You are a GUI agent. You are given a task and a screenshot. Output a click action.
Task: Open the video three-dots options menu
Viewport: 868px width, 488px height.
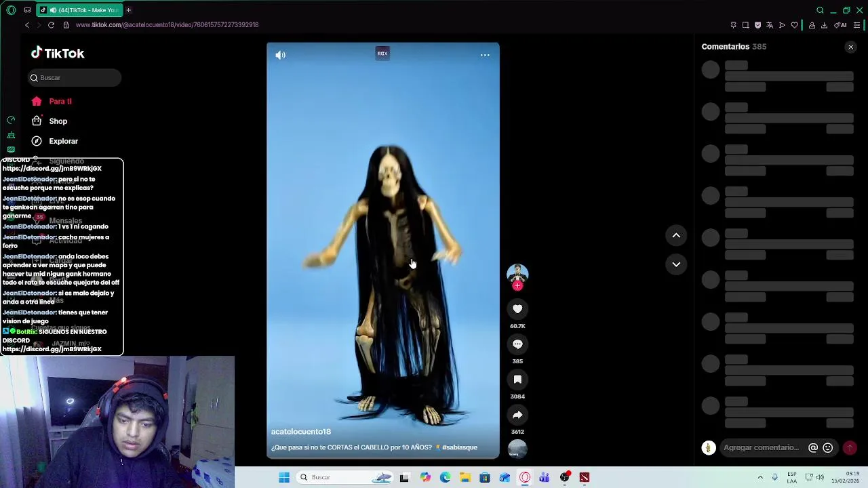[485, 55]
